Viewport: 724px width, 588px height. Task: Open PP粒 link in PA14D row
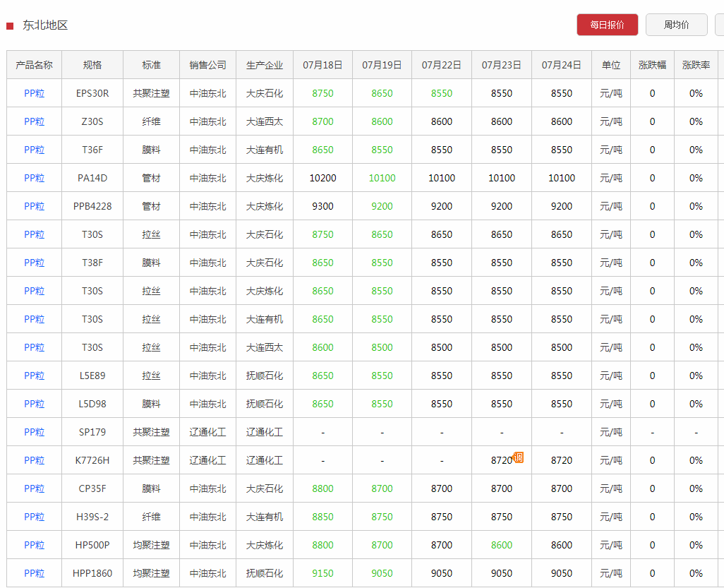click(x=34, y=178)
